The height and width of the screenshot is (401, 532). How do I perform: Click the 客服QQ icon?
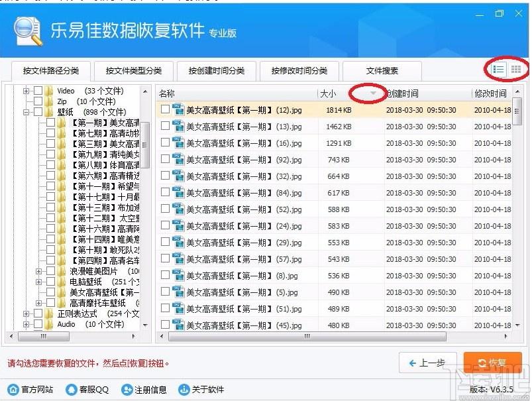coord(72,390)
